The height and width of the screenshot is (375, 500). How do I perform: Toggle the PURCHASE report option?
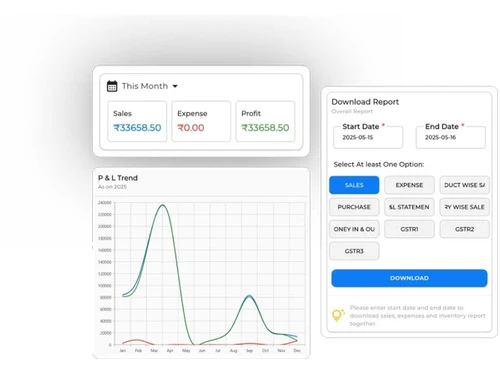click(x=354, y=207)
